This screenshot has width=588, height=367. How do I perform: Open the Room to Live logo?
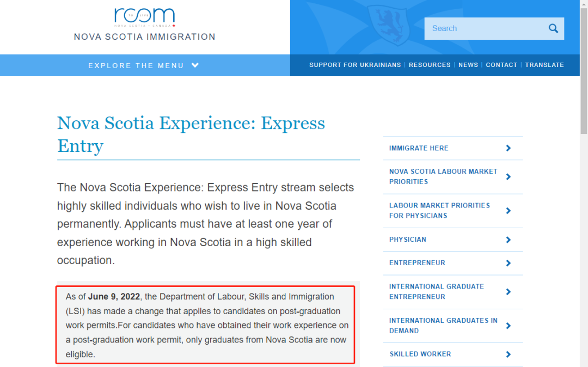tap(145, 17)
